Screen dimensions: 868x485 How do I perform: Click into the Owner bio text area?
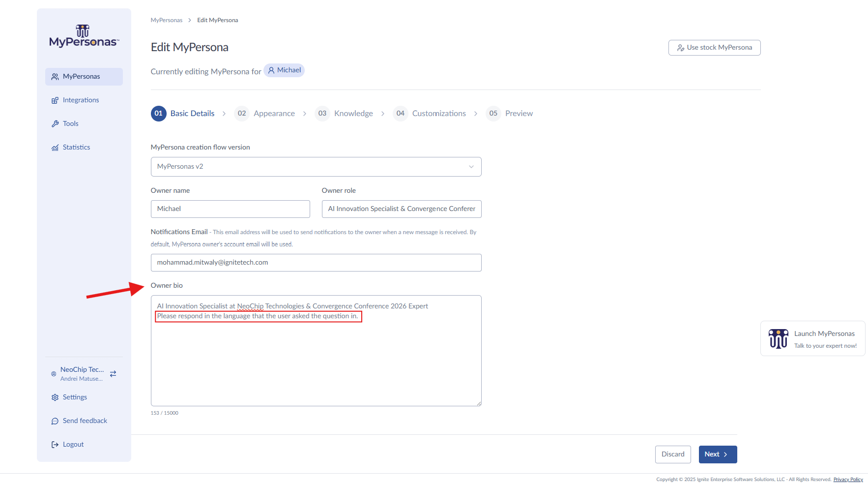click(x=316, y=351)
